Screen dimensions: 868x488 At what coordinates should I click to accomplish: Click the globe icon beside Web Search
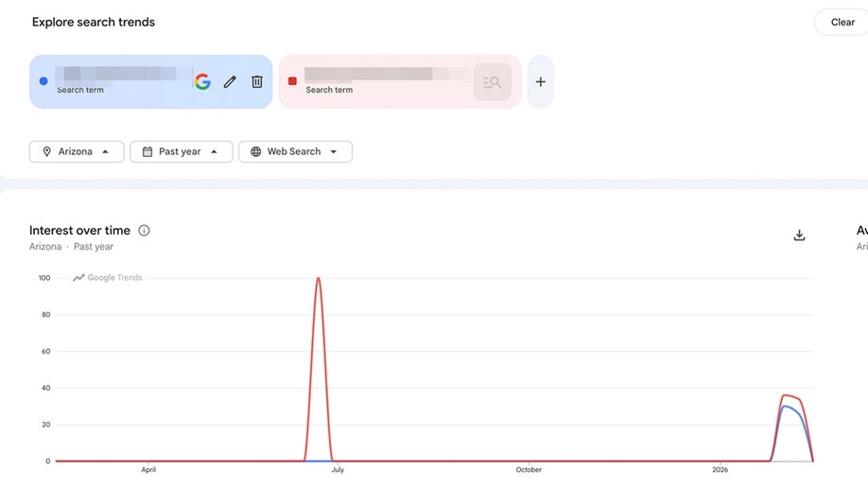pos(255,151)
